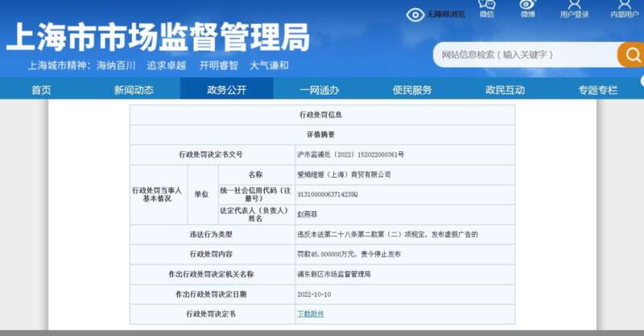Click the 单位 cell
The width and height of the screenshot is (644, 336).
[203, 195]
